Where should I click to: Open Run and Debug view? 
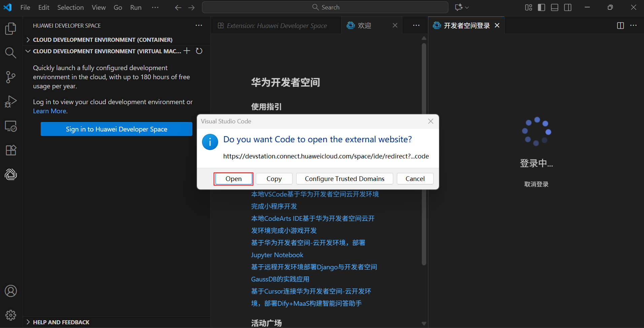[x=11, y=101]
